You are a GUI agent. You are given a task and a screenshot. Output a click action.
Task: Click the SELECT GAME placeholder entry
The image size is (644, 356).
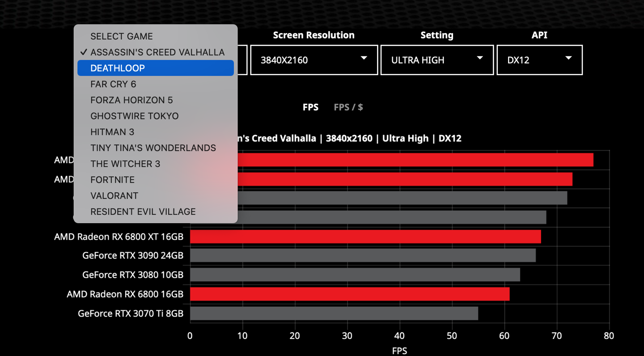coord(155,36)
